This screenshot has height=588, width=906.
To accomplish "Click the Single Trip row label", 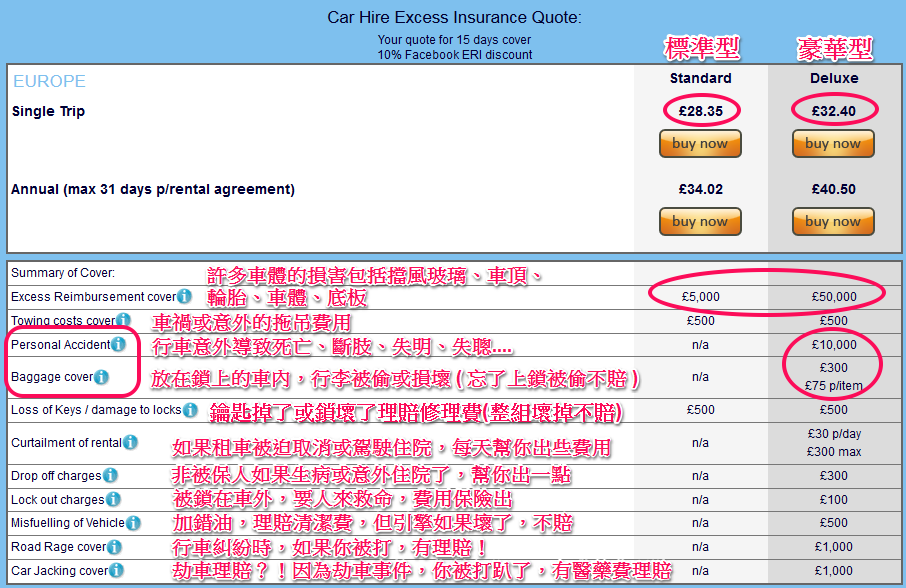I will point(49,111).
